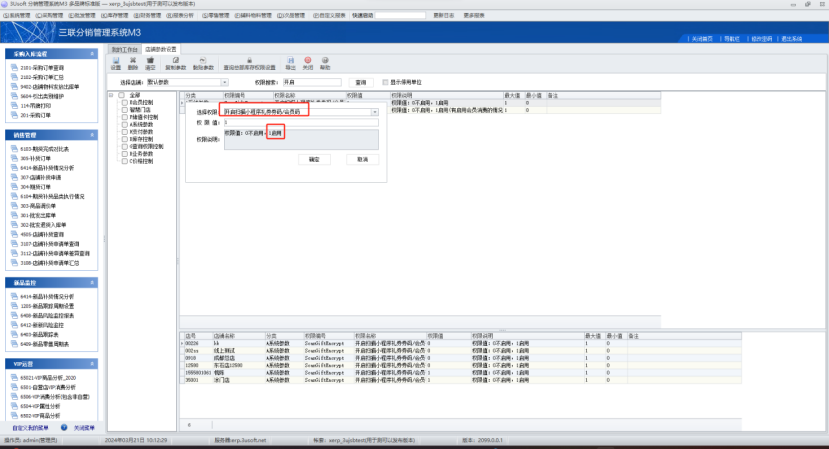This screenshot has width=829, height=449.
Task: Open sidebar item 301-批发出库单
Action: coord(38,216)
